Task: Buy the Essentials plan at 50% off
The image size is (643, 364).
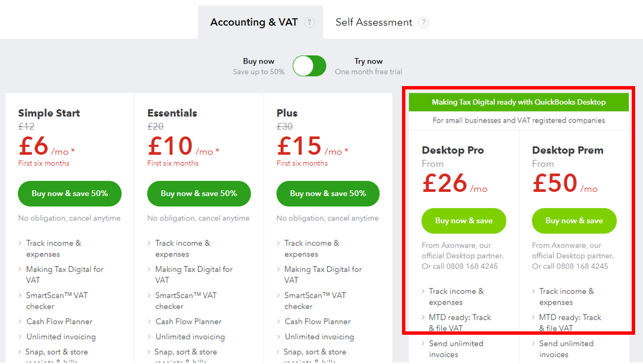Action: coord(199,194)
